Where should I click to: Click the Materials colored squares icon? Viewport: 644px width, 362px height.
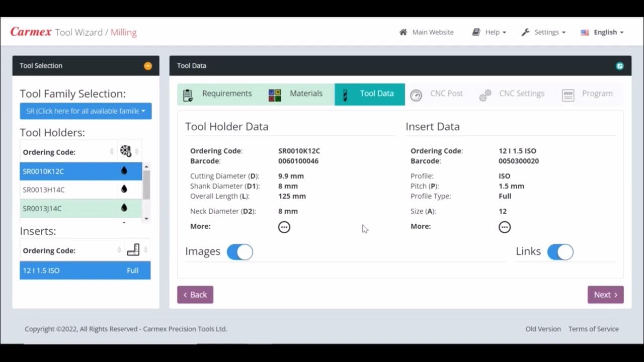[275, 95]
